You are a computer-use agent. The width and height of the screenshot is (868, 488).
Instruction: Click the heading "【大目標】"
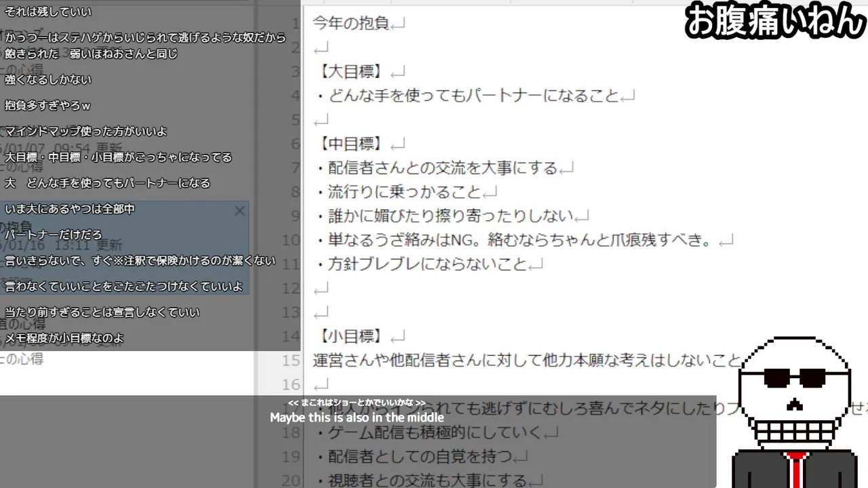(351, 71)
